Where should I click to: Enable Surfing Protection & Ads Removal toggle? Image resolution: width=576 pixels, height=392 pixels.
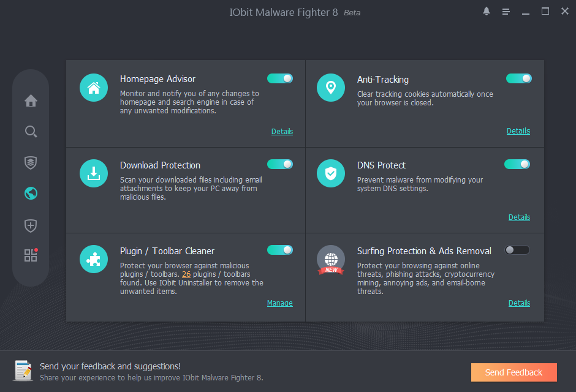tap(517, 250)
